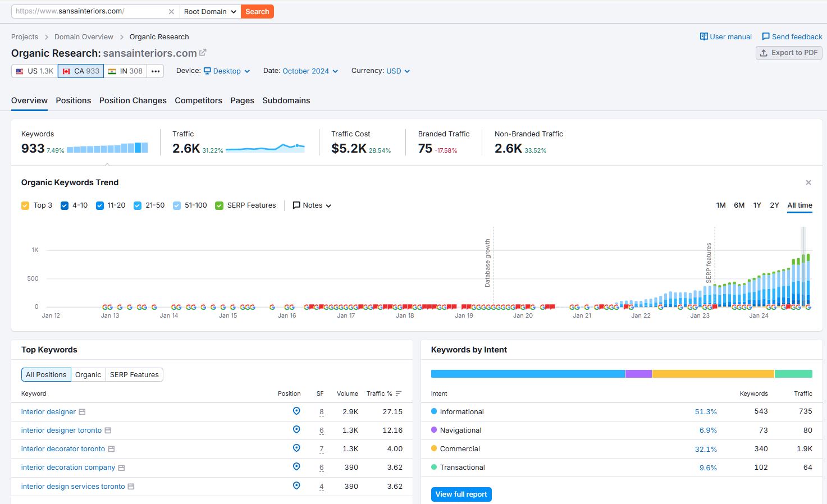The width and height of the screenshot is (827, 504).
Task: Click the Desktop monitor device icon
Action: (x=207, y=71)
